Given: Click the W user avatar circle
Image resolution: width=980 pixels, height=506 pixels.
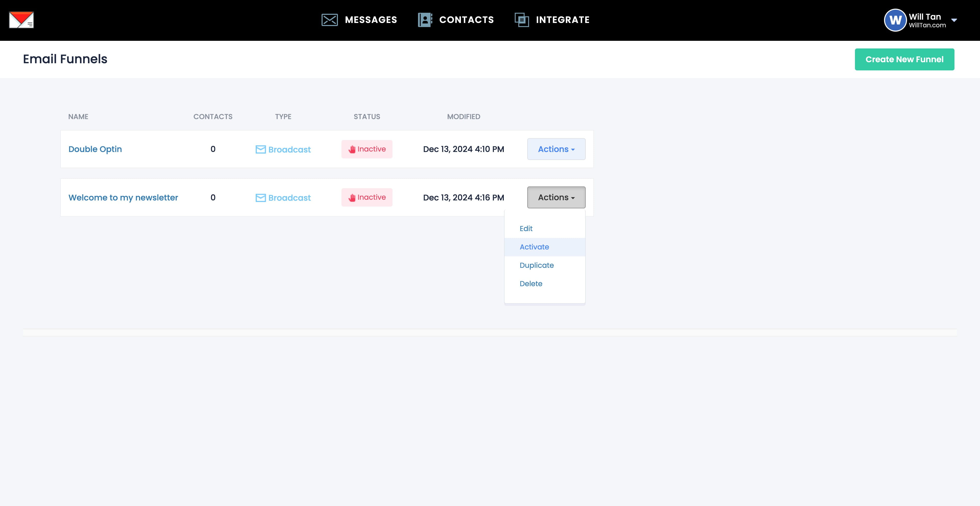Looking at the screenshot, I should pyautogui.click(x=895, y=20).
